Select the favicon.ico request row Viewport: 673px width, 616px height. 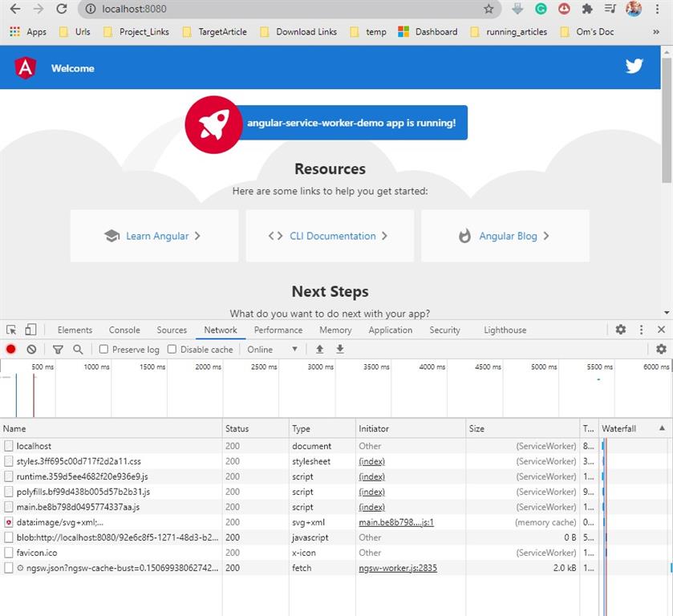coord(298,553)
